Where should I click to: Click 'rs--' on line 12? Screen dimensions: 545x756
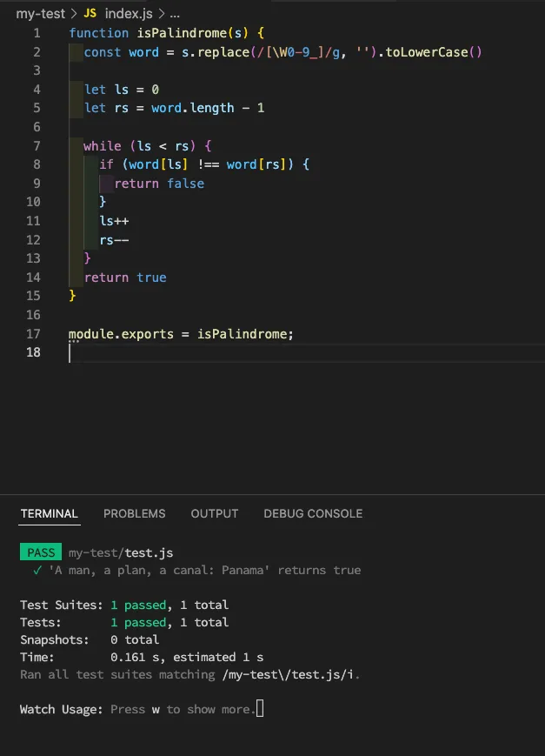tap(114, 239)
